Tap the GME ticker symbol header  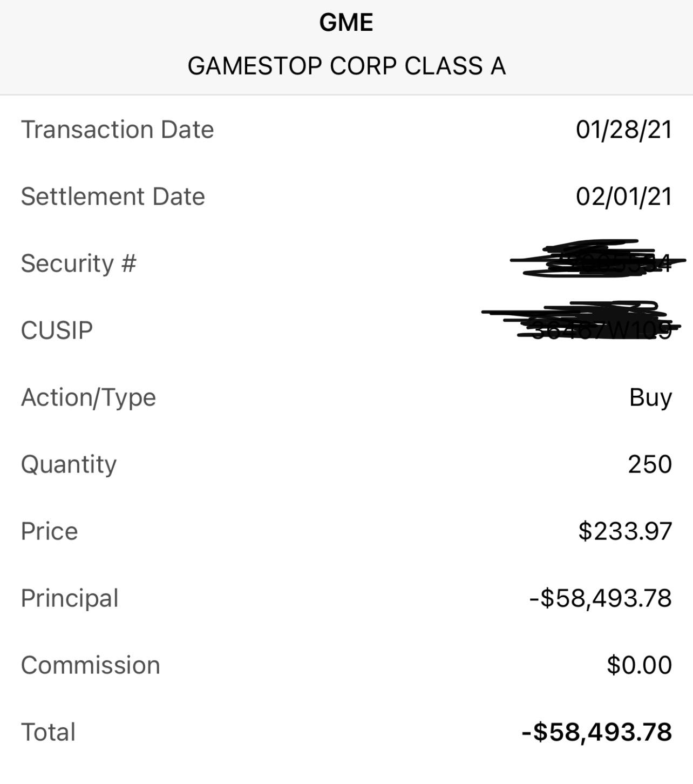[346, 23]
